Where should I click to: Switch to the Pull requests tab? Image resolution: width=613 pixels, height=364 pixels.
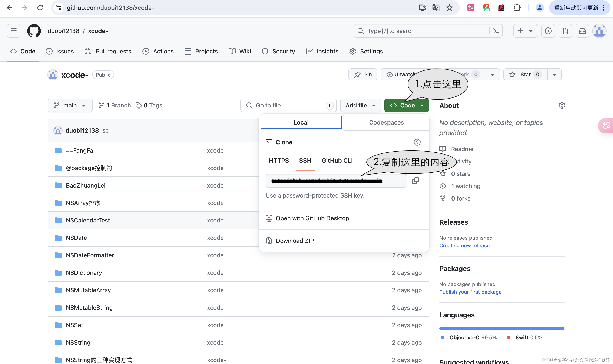click(108, 51)
